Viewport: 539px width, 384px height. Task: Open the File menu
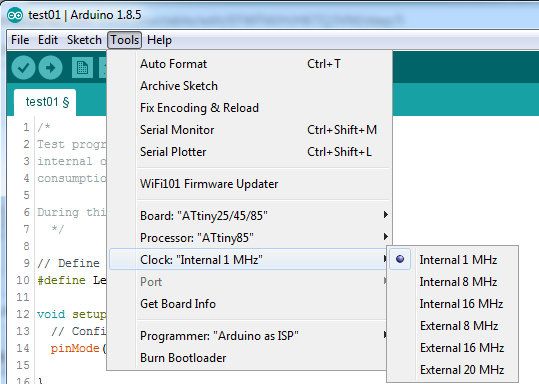[20, 40]
